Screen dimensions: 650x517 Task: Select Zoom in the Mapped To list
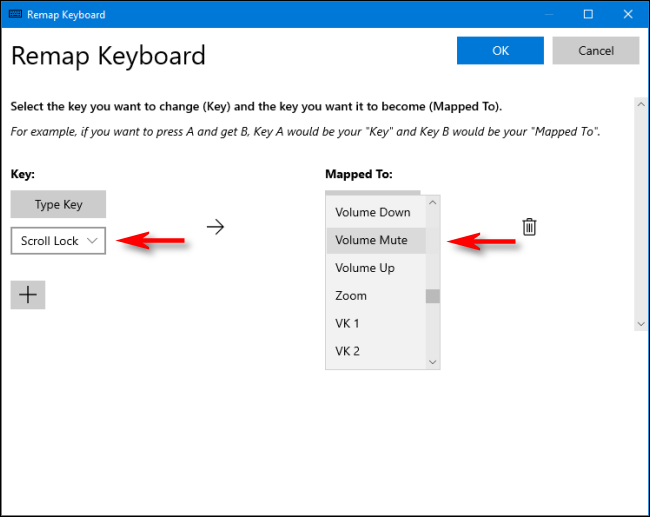pyautogui.click(x=351, y=296)
